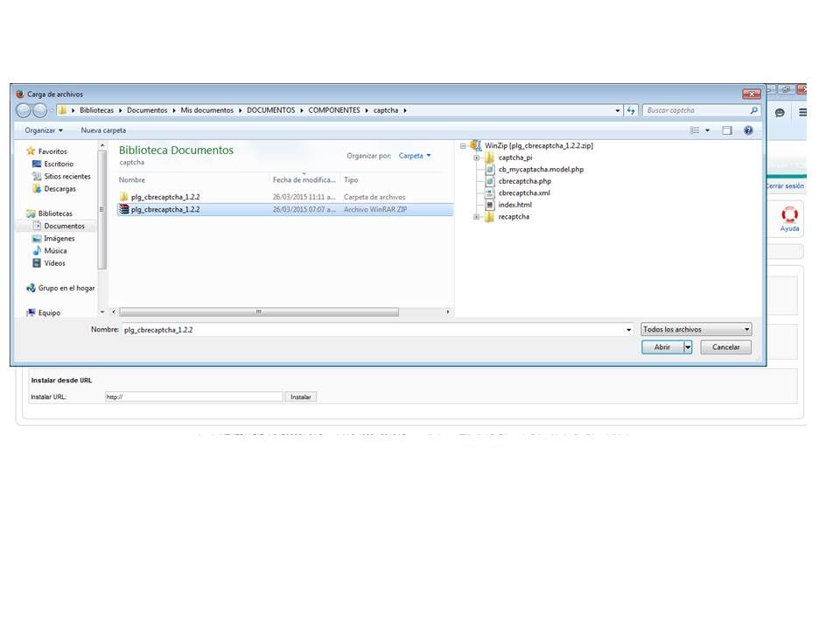840x630 pixels.
Task: Click the Sitios recientes icon
Action: 37,176
